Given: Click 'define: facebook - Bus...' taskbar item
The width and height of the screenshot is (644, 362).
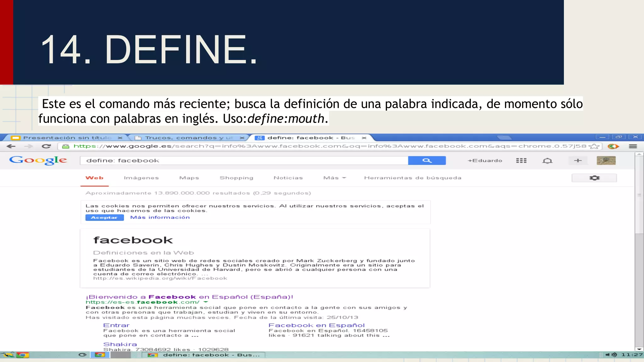Looking at the screenshot, I should 204,355.
